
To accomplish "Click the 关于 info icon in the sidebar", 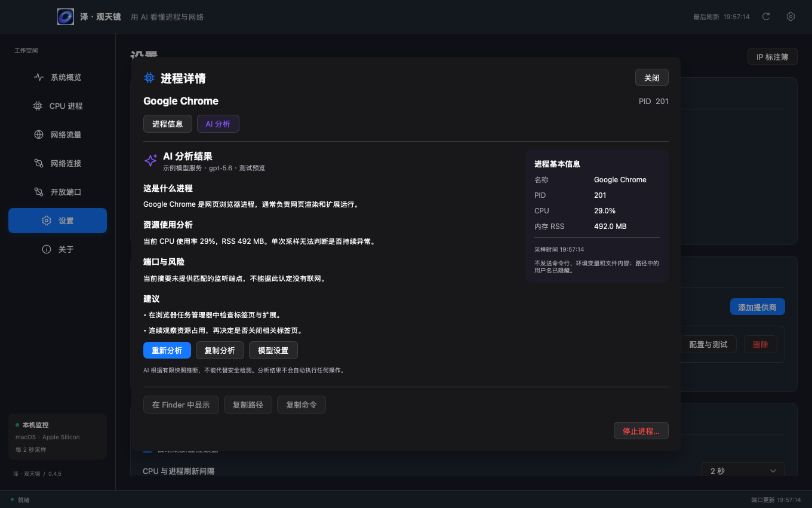I will [x=47, y=249].
